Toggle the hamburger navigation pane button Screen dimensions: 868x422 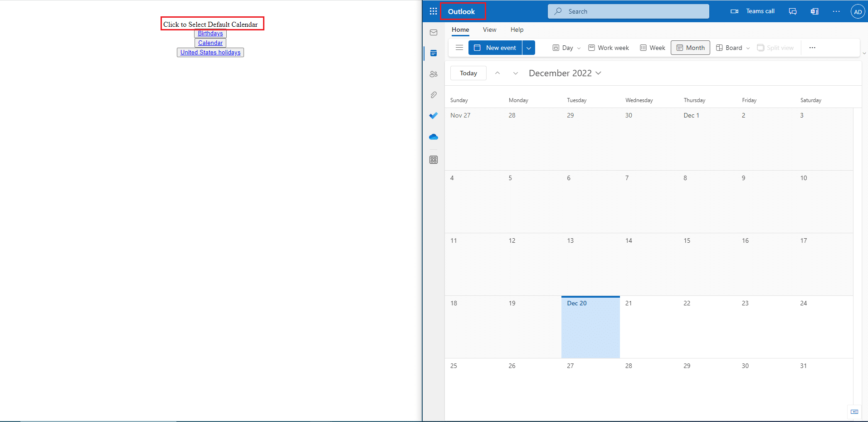(x=459, y=48)
